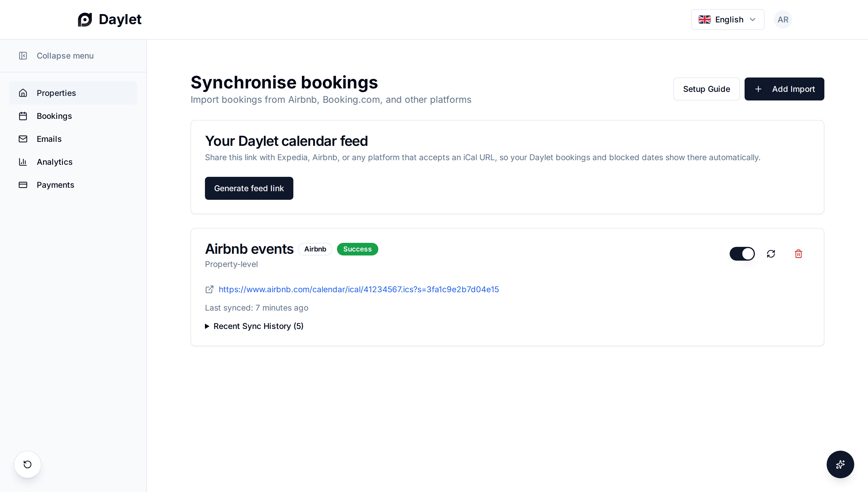Click 'Last synced: 7 minutes ago' text
The height and width of the screenshot is (492, 868).
click(x=256, y=308)
